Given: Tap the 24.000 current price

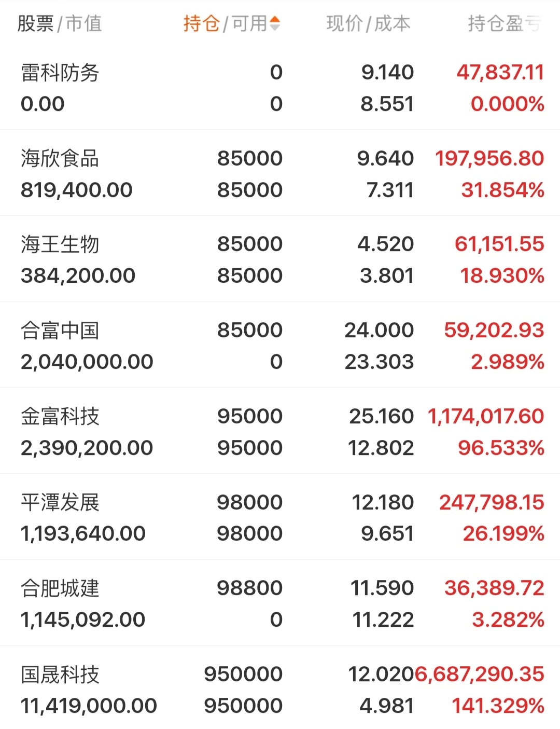Looking at the screenshot, I should (x=379, y=330).
